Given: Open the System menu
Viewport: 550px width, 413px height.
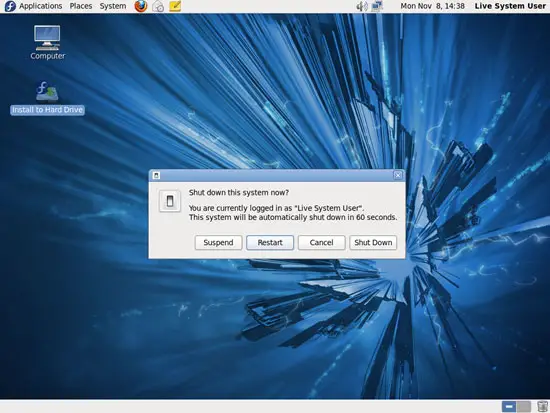Looking at the screenshot, I should click(x=113, y=6).
